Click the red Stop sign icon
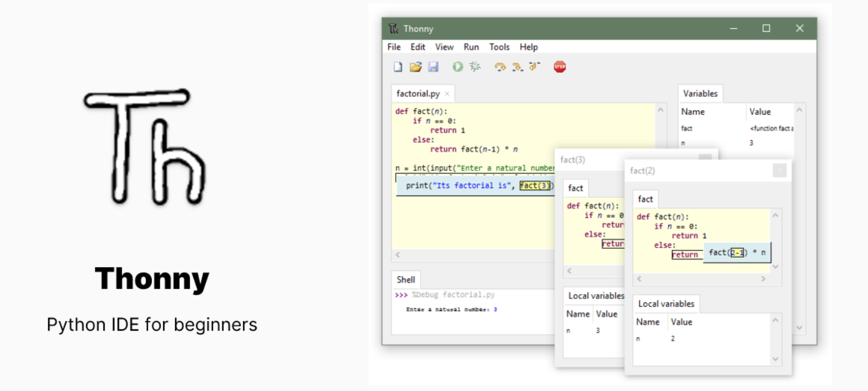Screen dimensions: 868x391 (x=560, y=67)
